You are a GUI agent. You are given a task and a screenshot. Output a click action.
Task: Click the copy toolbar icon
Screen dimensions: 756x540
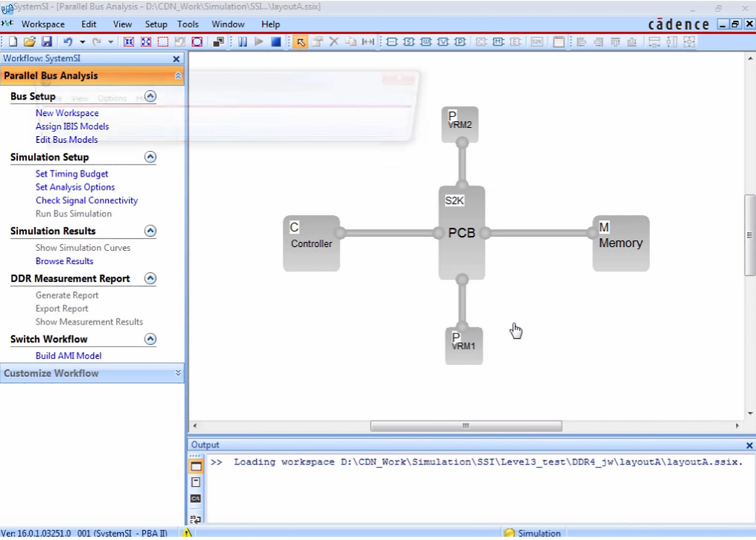tap(351, 42)
